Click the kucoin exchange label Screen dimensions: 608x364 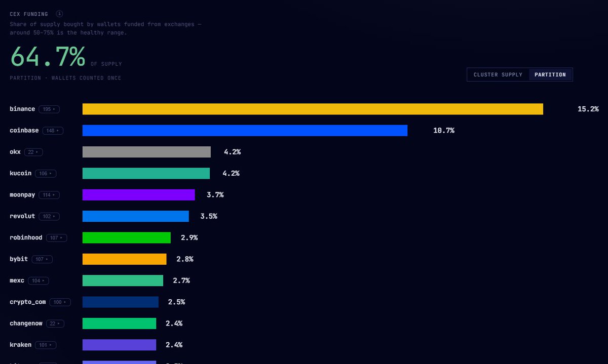[20, 174]
